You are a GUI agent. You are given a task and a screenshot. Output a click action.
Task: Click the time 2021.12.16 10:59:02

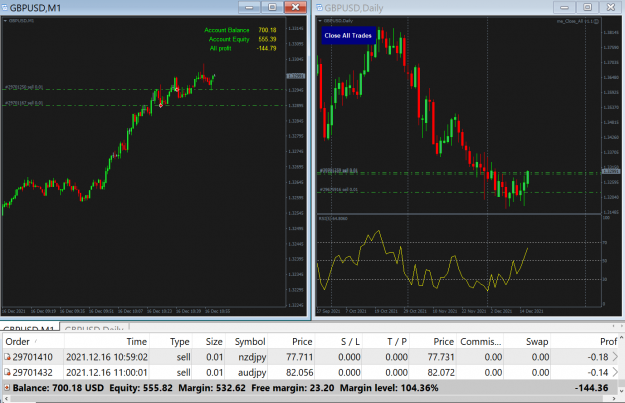[107, 357]
